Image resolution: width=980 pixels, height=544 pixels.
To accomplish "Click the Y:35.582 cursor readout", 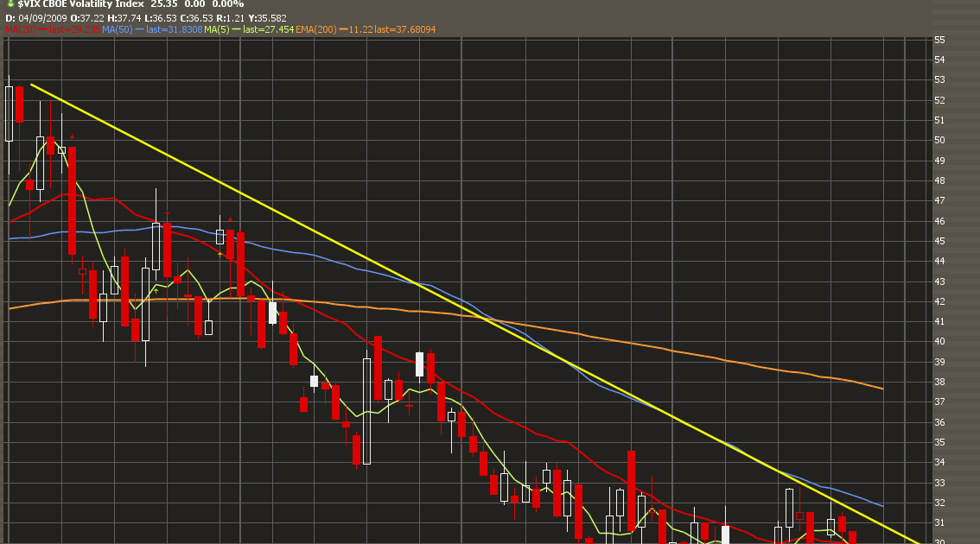I will pos(267,18).
